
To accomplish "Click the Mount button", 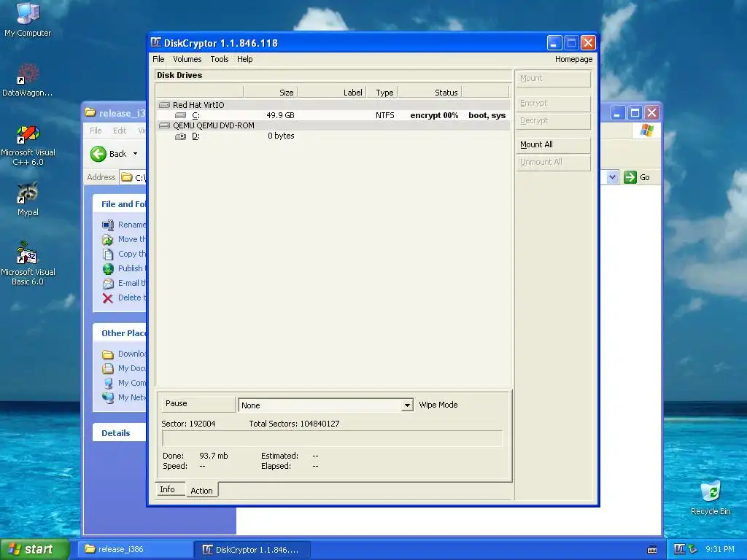I will point(553,79).
